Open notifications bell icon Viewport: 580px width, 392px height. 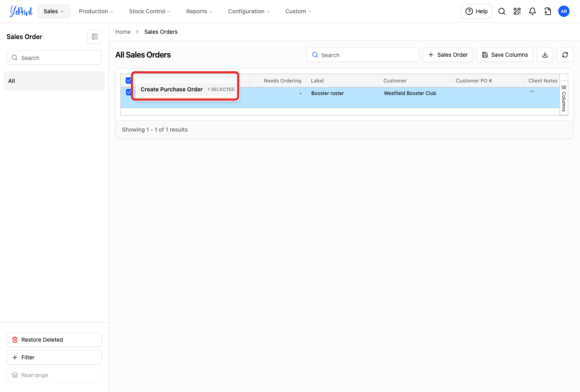click(x=532, y=11)
